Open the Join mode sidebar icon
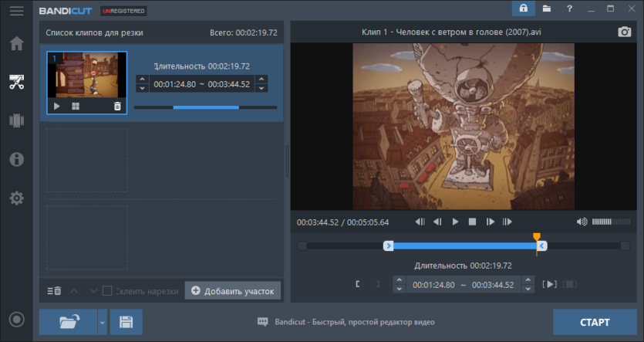This screenshot has width=644, height=342. (16, 120)
